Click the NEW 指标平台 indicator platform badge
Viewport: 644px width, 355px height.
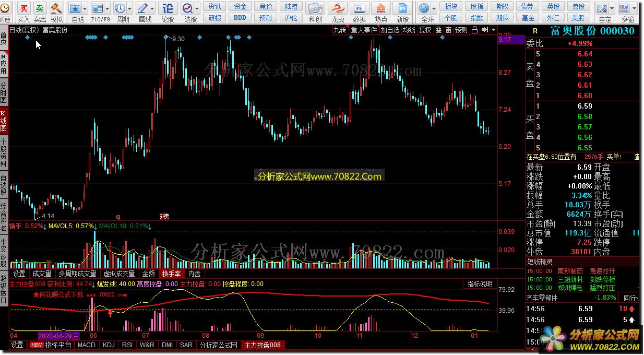tap(51, 345)
